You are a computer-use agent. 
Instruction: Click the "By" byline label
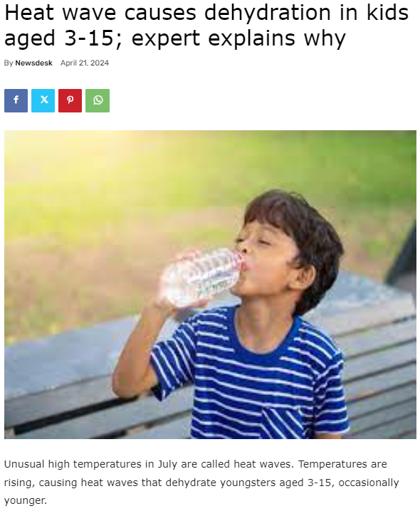(9, 63)
